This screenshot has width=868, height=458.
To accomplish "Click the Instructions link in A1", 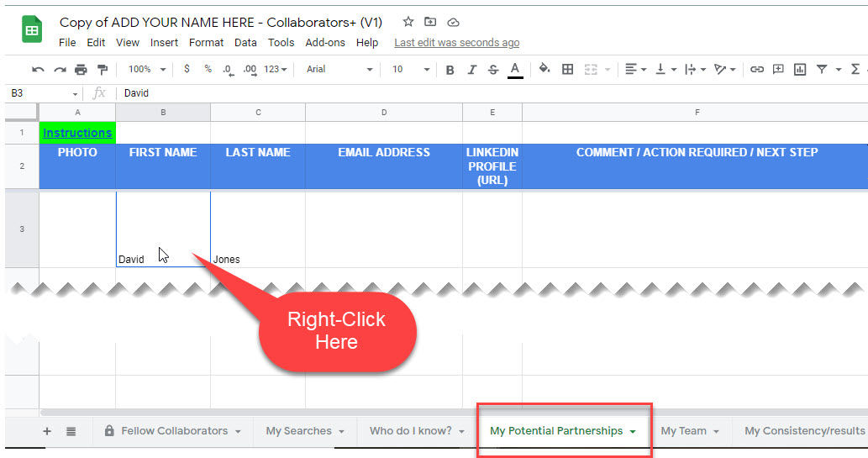I will [77, 133].
